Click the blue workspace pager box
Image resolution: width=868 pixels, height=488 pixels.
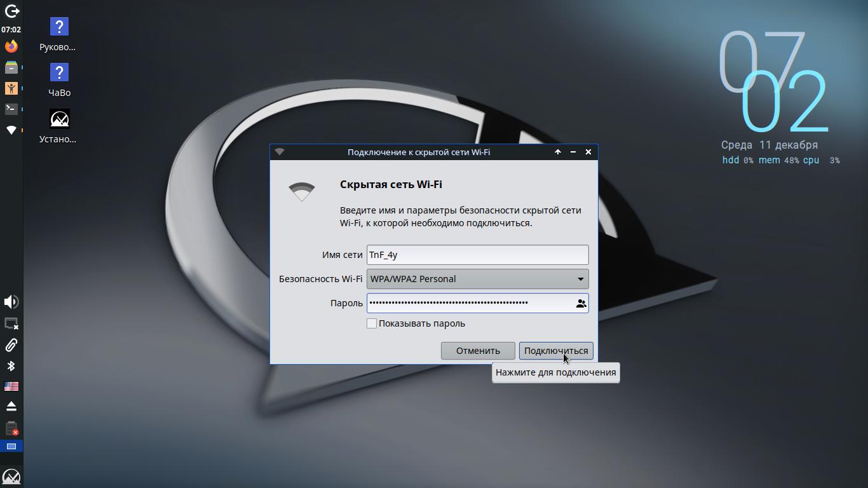click(x=11, y=446)
